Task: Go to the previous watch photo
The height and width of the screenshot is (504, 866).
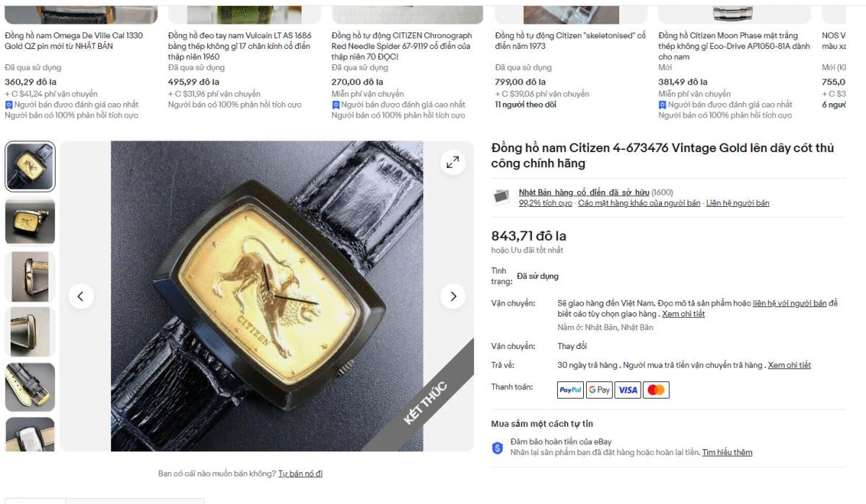Action: point(81,296)
